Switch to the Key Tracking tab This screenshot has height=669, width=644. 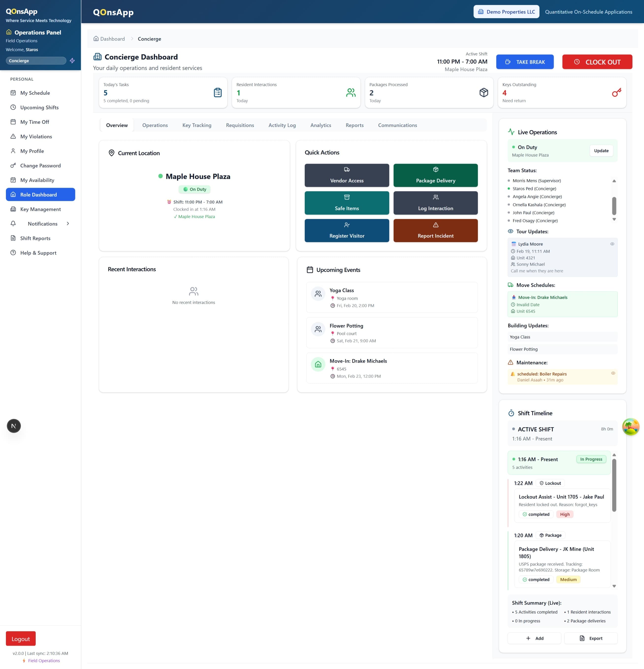pyautogui.click(x=197, y=125)
